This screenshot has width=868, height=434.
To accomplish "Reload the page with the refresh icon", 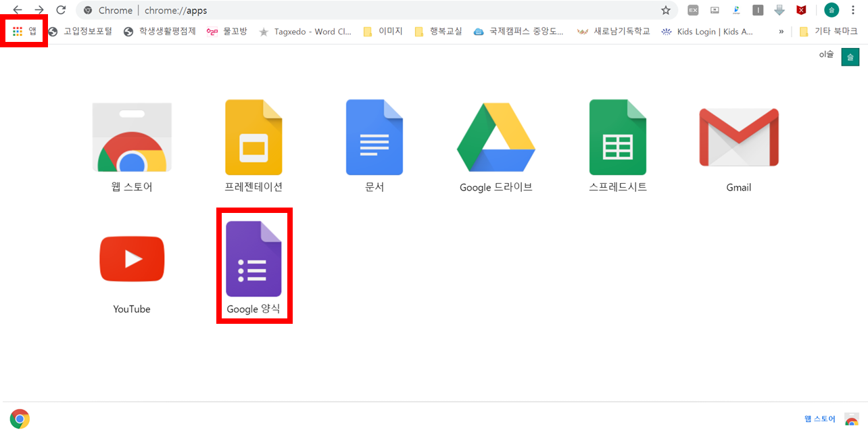I will [x=61, y=10].
